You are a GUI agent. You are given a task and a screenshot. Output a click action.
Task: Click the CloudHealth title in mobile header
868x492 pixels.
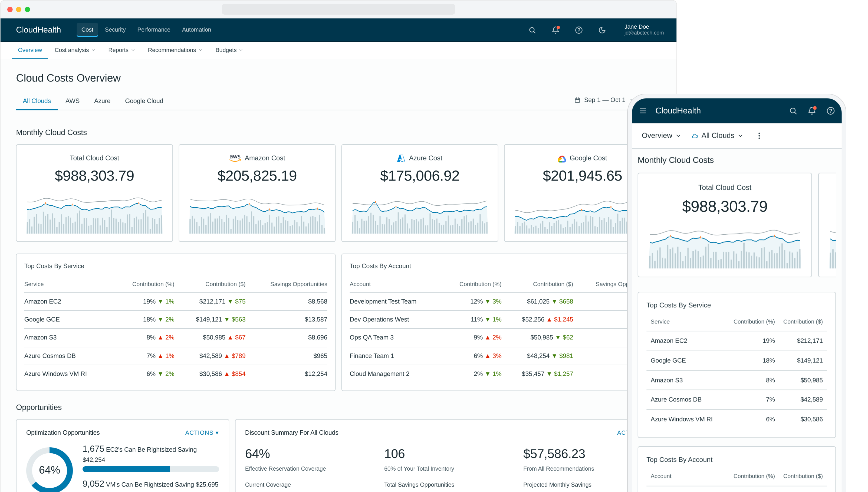tap(678, 110)
